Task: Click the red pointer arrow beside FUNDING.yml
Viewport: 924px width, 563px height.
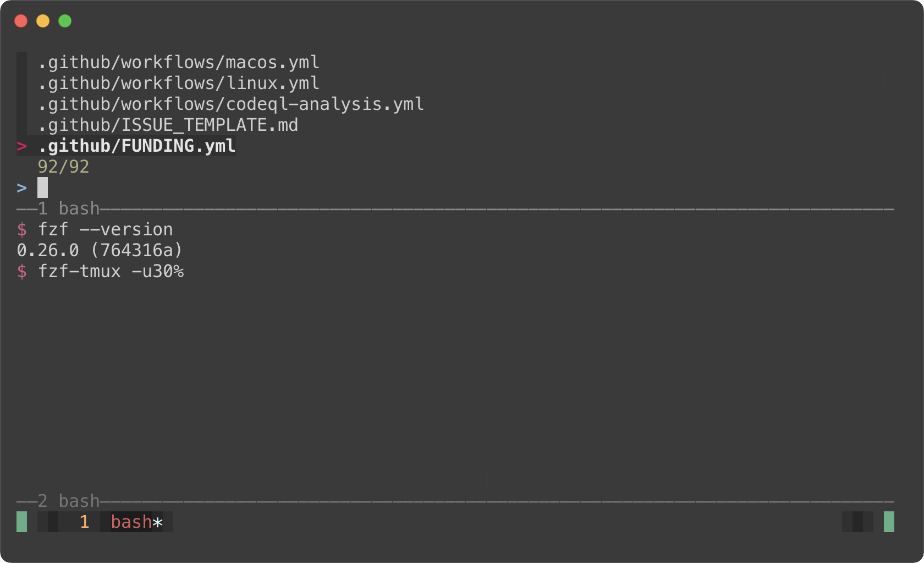Action: [21, 146]
